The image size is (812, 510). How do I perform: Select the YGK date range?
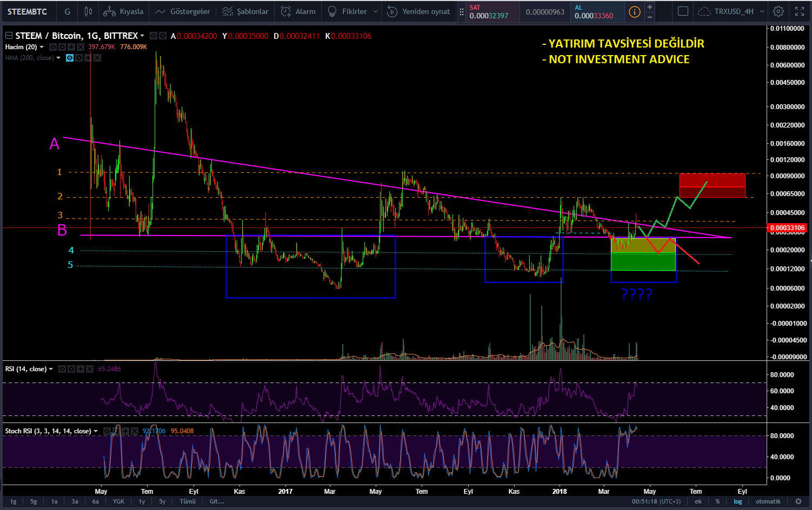[x=118, y=501]
